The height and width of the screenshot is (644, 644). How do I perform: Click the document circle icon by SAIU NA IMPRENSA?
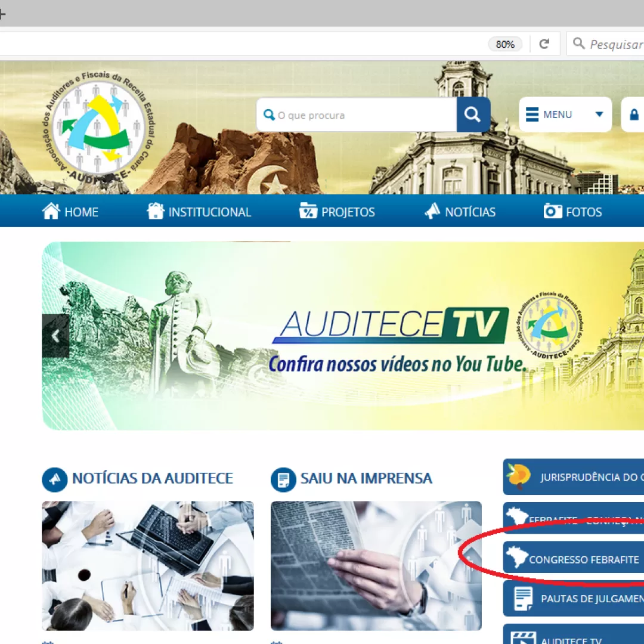click(x=283, y=479)
